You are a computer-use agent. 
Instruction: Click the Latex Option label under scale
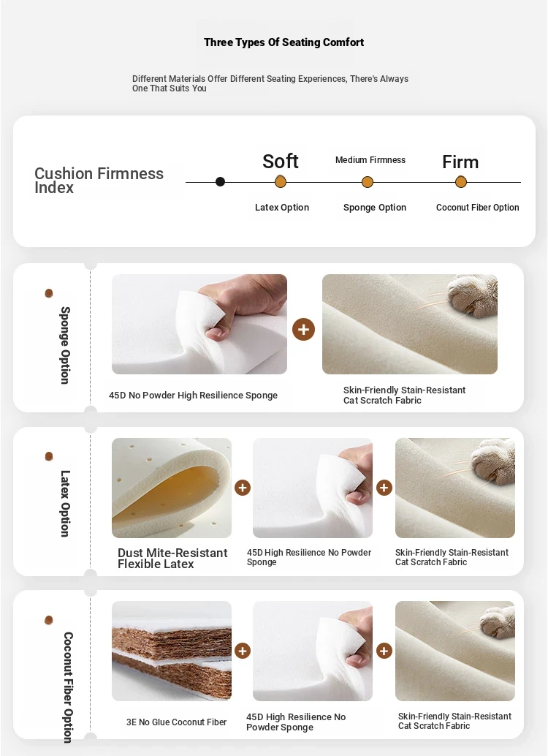282,208
